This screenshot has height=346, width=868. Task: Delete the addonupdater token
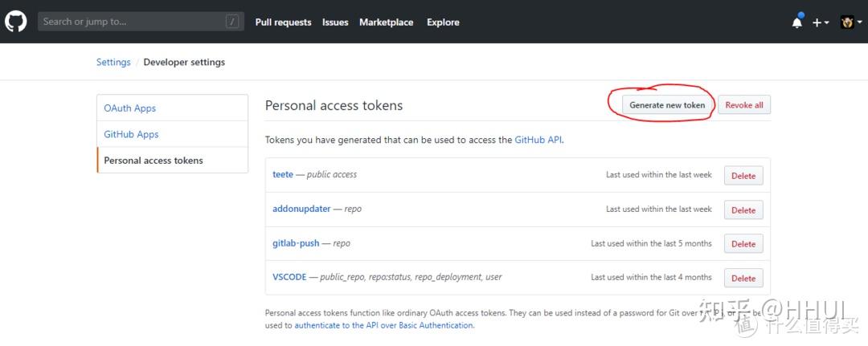[743, 210]
